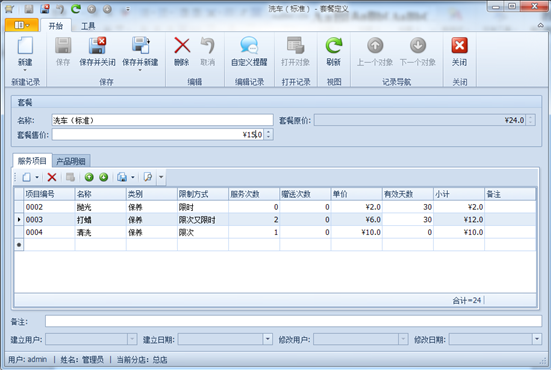Click the empty new-row marker in grid
551x370 pixels.
pyautogui.click(x=19, y=245)
